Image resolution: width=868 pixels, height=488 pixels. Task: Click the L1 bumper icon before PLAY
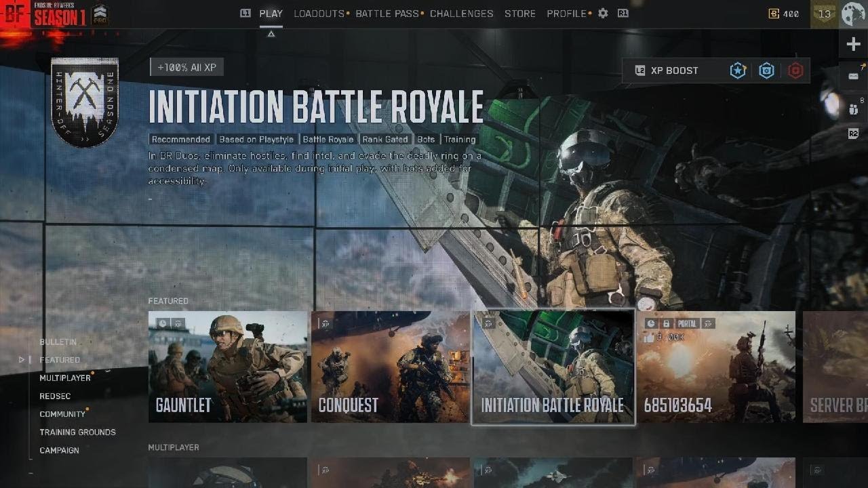245,13
